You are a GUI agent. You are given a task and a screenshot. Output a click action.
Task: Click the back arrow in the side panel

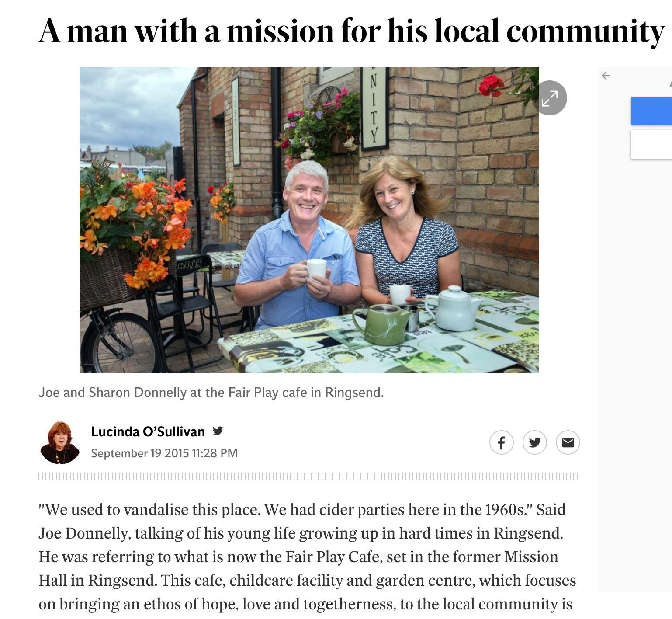tap(606, 76)
